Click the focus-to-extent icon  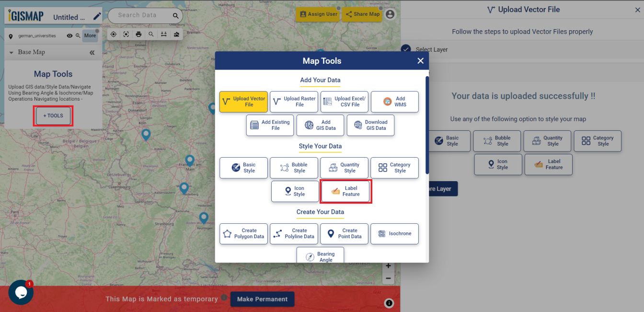pyautogui.click(x=126, y=34)
